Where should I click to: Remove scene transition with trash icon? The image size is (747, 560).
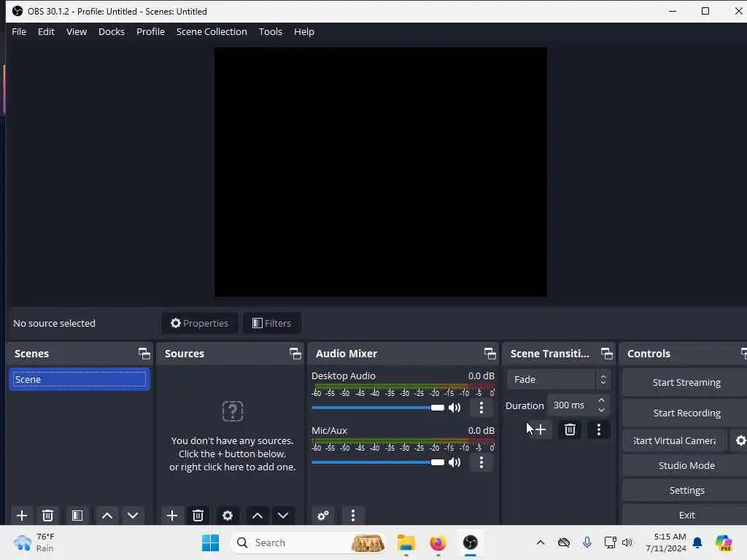tap(570, 429)
